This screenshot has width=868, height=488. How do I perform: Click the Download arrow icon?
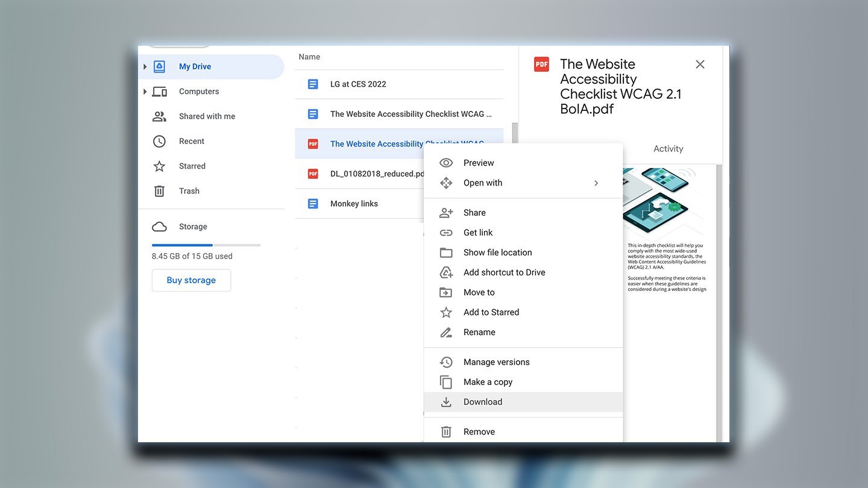point(446,402)
